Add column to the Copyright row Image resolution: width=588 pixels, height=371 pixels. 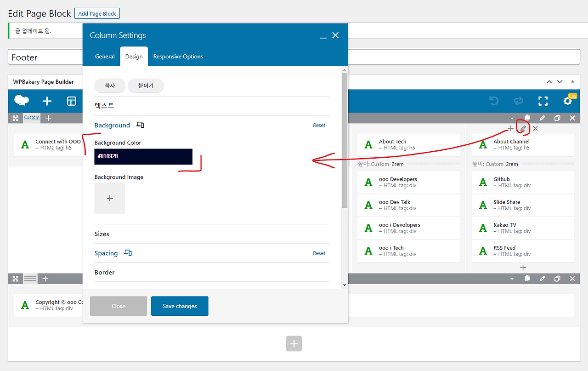click(45, 279)
